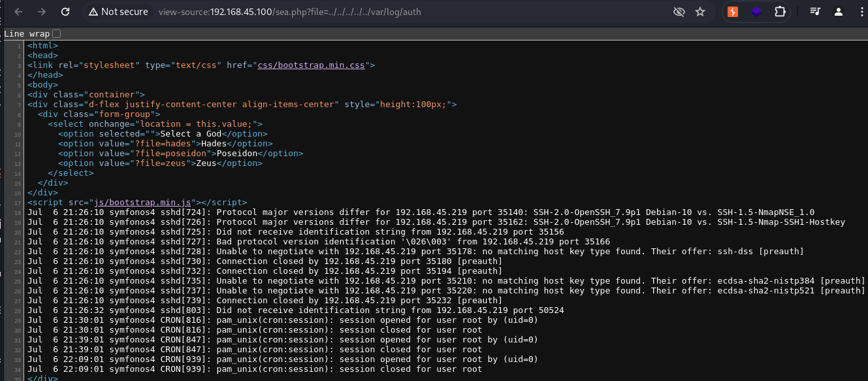Click the closing </select> tag line
The image size is (868, 381).
(71, 173)
